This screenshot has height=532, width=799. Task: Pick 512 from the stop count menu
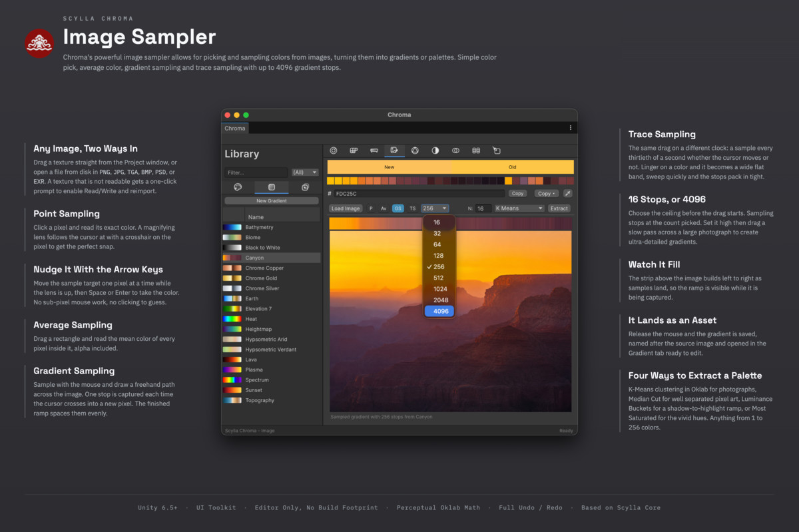tap(439, 278)
